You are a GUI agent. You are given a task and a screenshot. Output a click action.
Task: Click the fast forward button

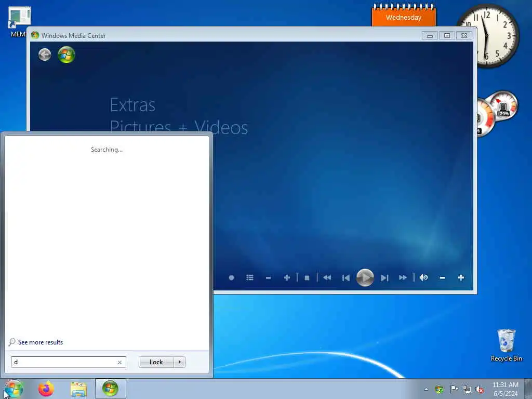(403, 277)
